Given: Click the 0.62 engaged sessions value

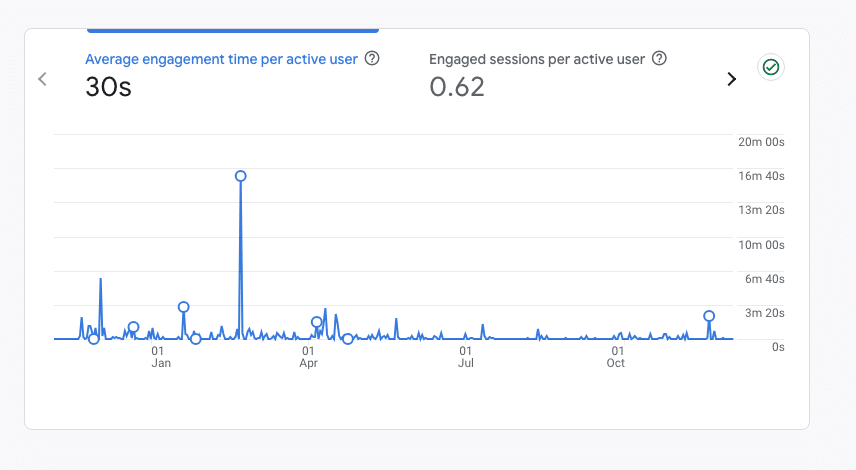Looking at the screenshot, I should (457, 87).
